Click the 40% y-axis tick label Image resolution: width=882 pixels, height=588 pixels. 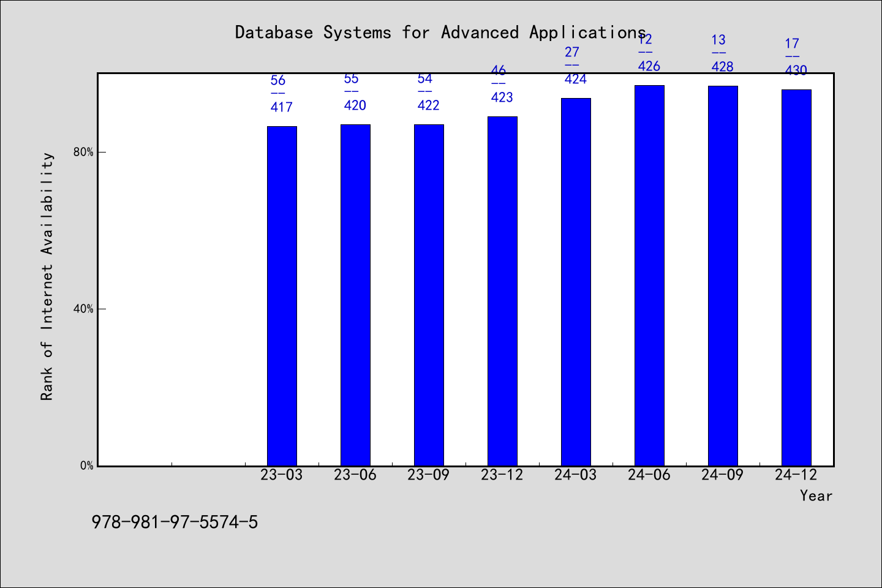coord(83,309)
